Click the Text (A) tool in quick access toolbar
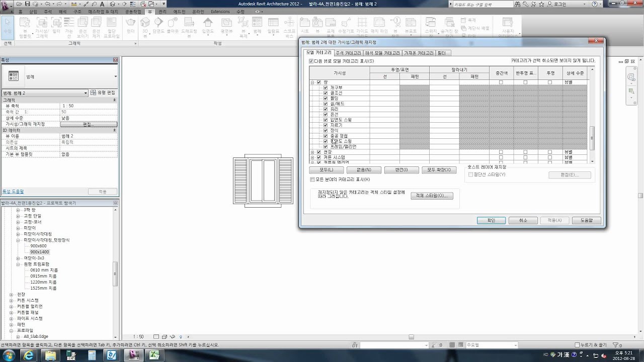 tap(102, 4)
